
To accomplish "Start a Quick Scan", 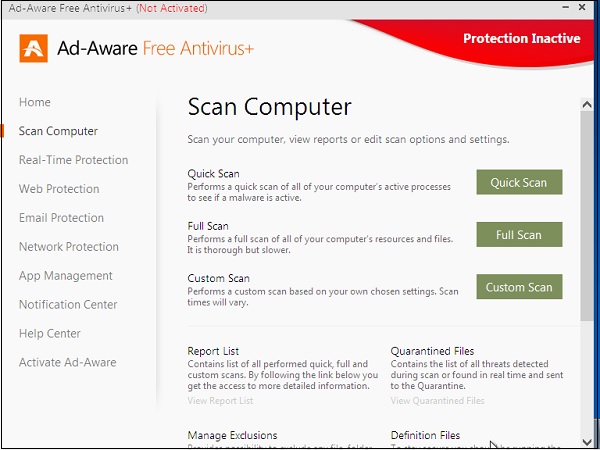I will [x=519, y=182].
